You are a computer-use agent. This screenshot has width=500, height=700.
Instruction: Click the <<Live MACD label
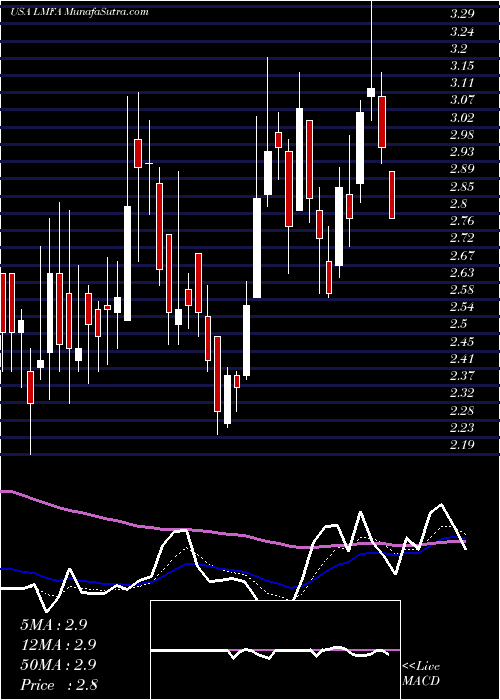click(421, 674)
